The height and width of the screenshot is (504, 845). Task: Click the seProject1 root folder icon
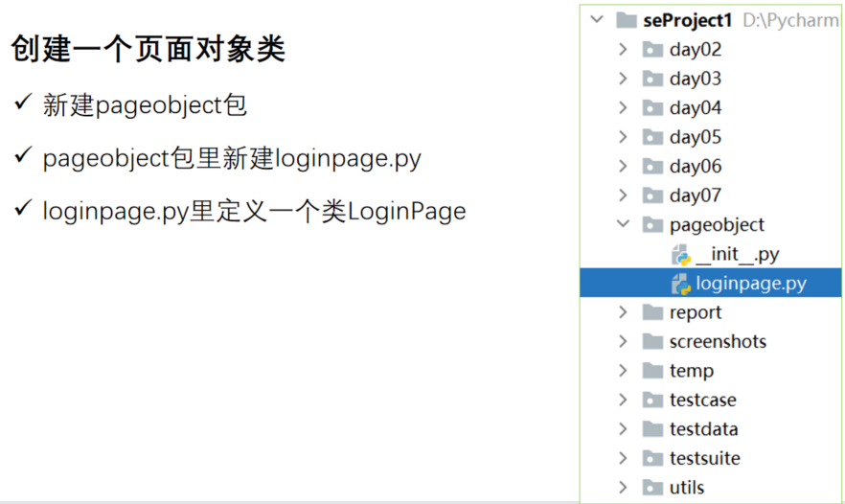(627, 20)
